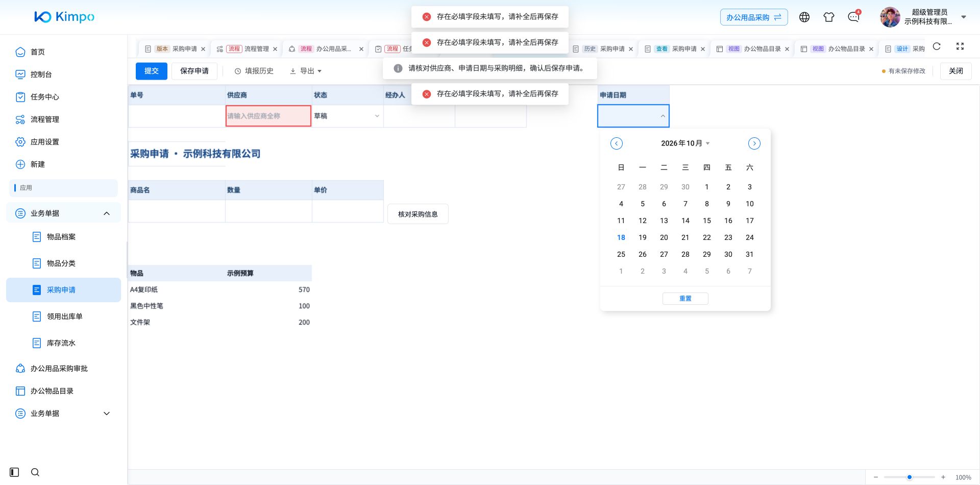The image size is (980, 485).
Task: Open the 首页 home icon
Action: click(20, 52)
